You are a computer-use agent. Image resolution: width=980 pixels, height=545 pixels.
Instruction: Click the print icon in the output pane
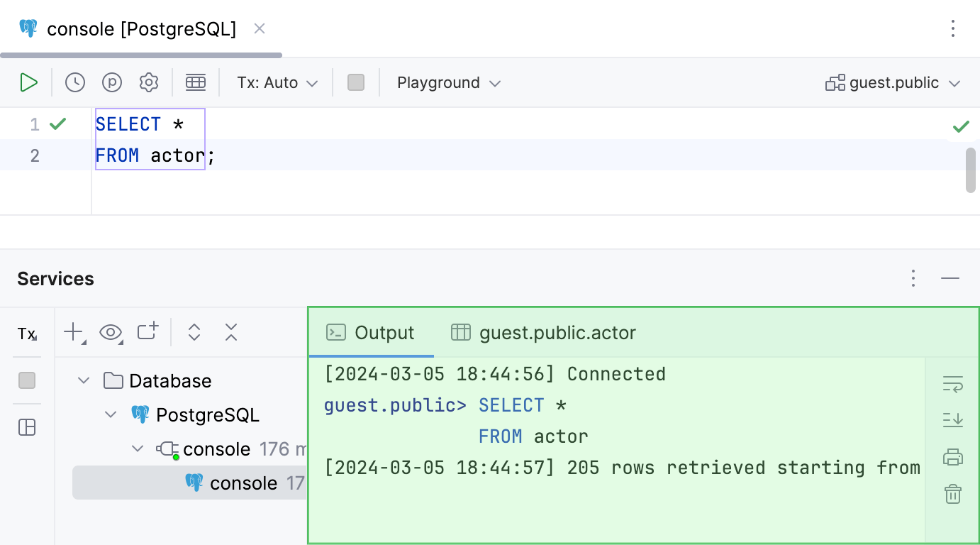953,457
